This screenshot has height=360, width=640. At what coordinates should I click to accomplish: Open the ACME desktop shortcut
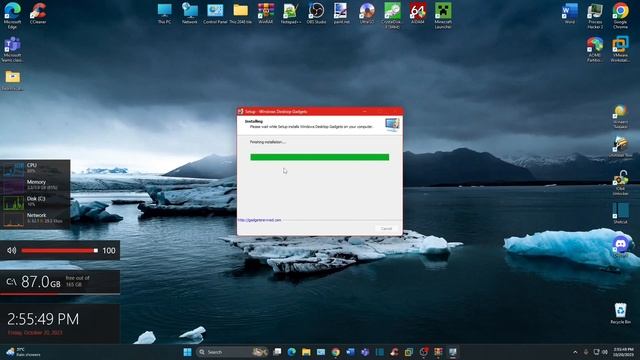pos(595,49)
